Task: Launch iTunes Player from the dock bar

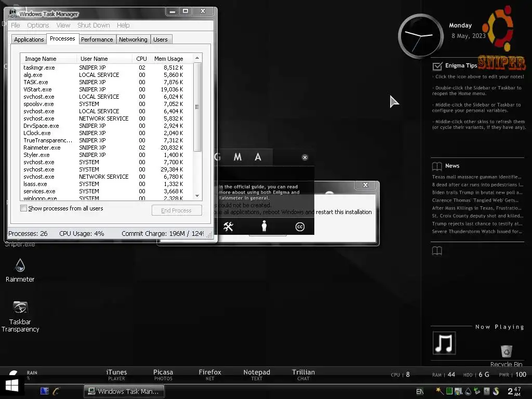Action: [116, 375]
